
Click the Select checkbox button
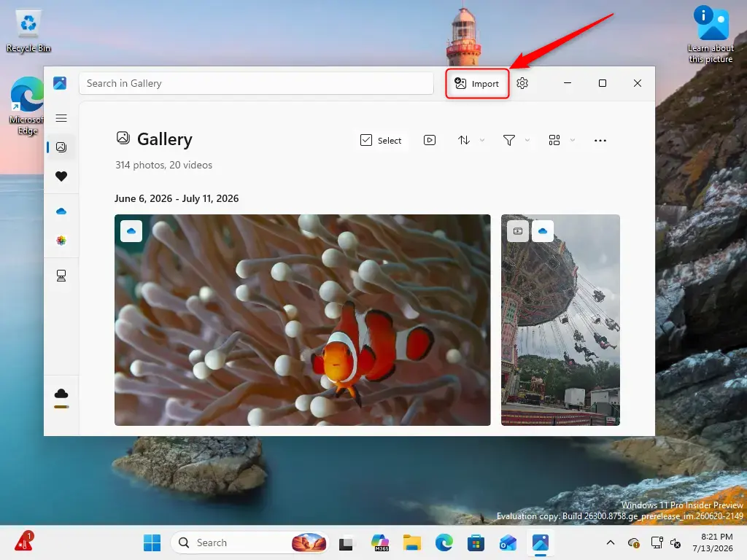tap(381, 141)
